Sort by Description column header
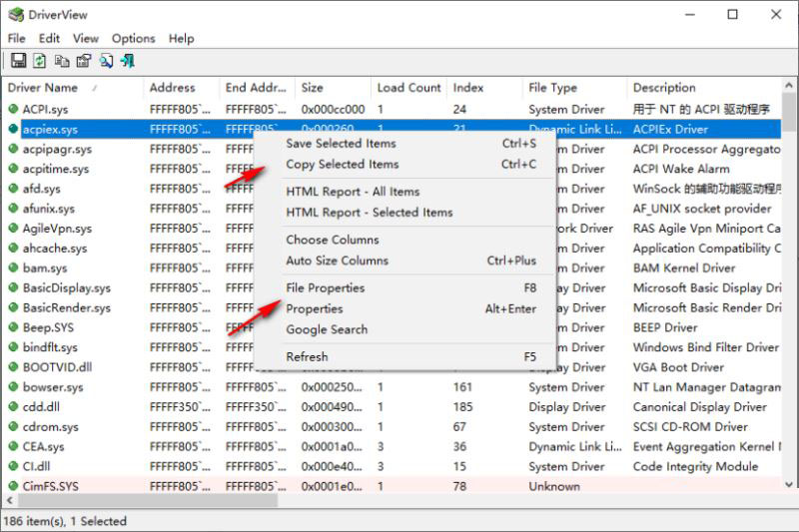 704,88
